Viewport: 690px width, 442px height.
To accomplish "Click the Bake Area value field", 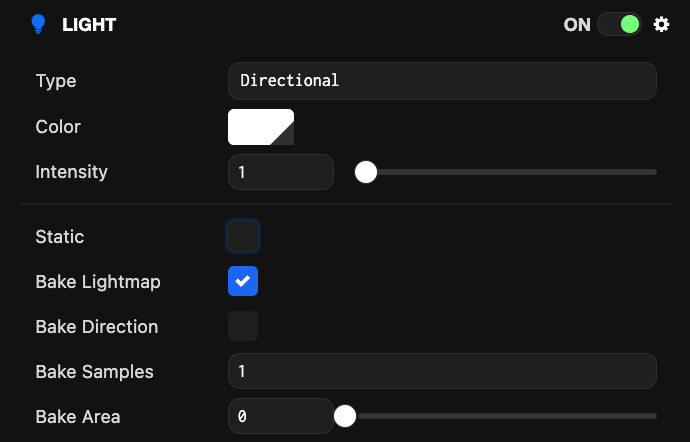I will [x=281, y=416].
